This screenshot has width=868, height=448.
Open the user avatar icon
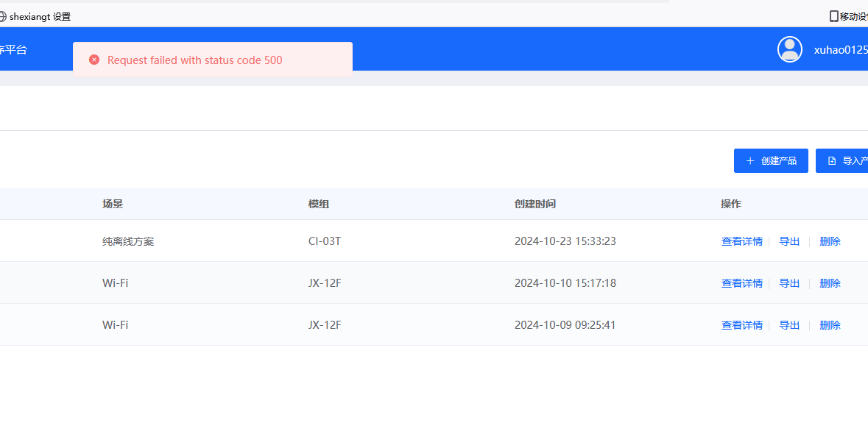click(x=789, y=49)
